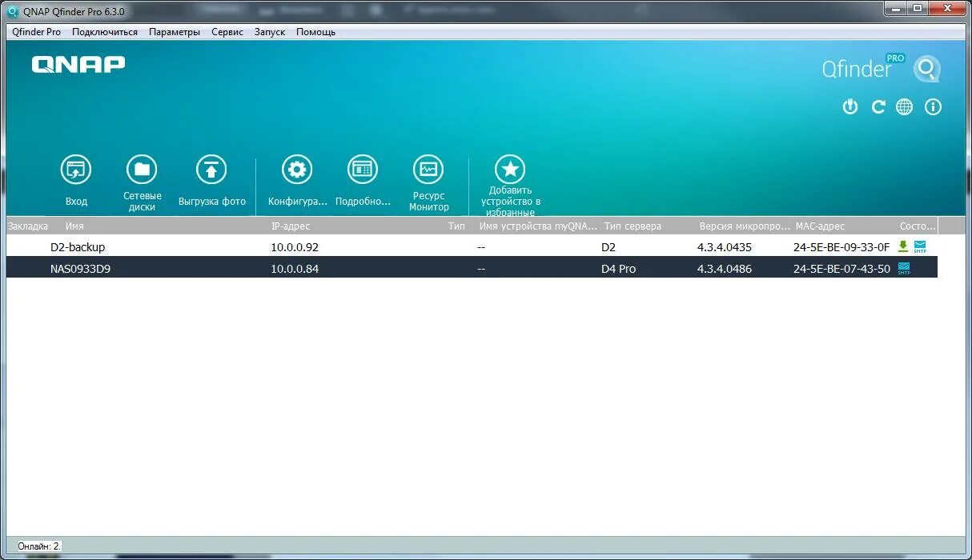This screenshot has height=560, width=972.
Task: Add device to favorites with star icon
Action: [510, 186]
